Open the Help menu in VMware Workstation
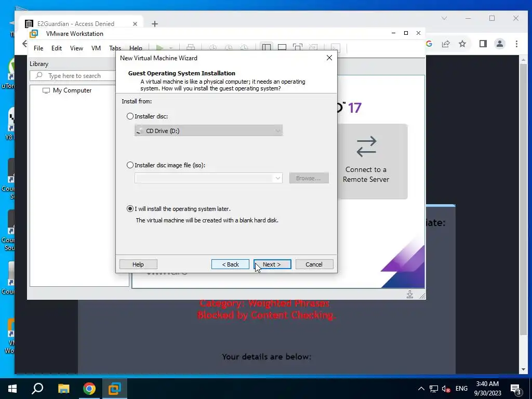The height and width of the screenshot is (399, 532). coord(136,48)
